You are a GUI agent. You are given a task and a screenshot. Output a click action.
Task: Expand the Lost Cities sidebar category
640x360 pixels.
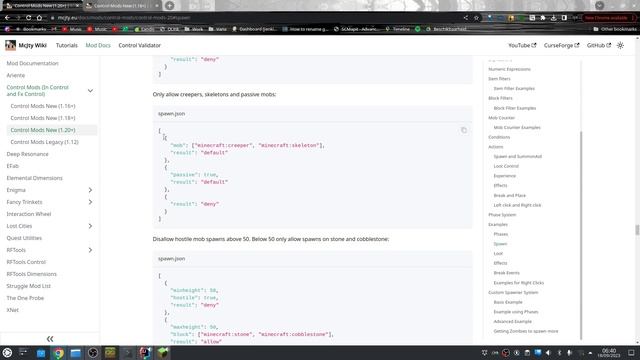point(90,226)
